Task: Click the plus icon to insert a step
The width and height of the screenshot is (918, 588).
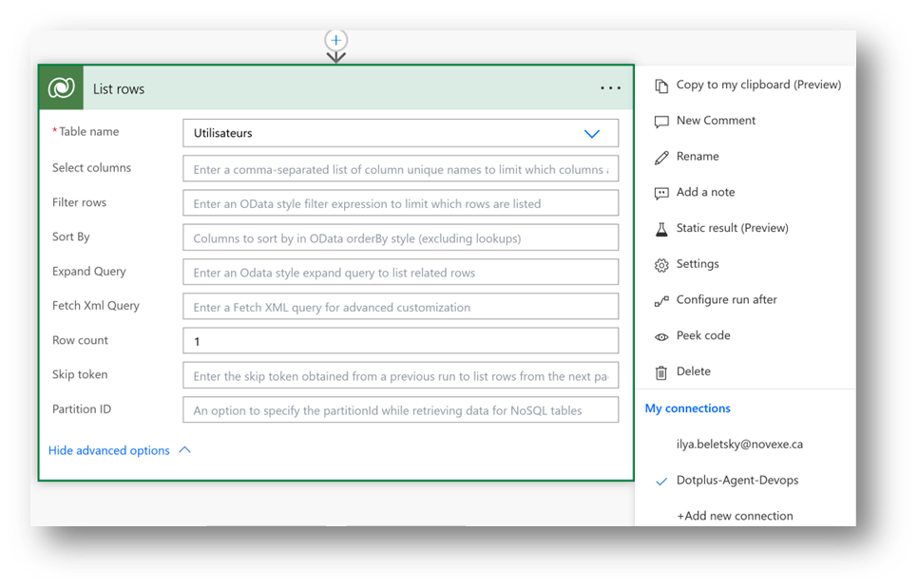Action: [335, 40]
